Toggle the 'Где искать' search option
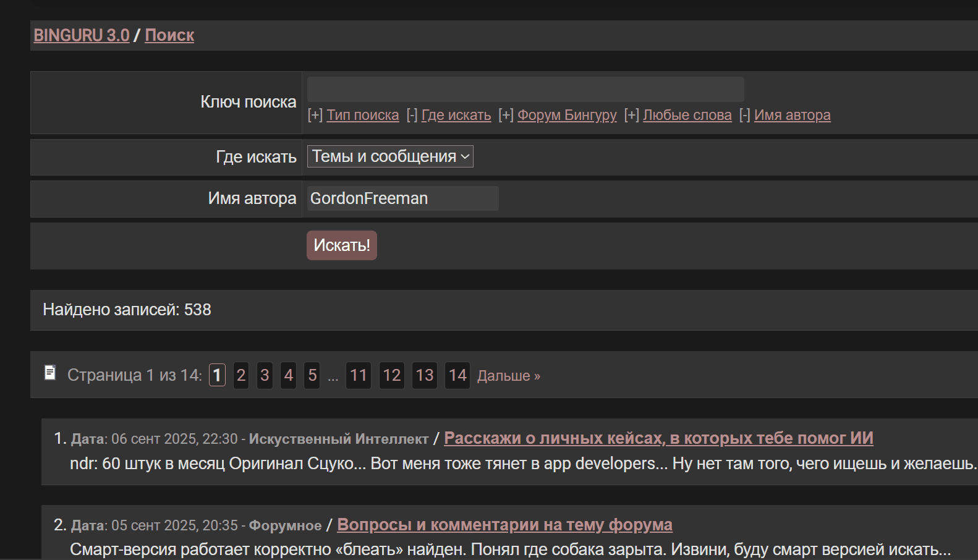 [x=456, y=116]
